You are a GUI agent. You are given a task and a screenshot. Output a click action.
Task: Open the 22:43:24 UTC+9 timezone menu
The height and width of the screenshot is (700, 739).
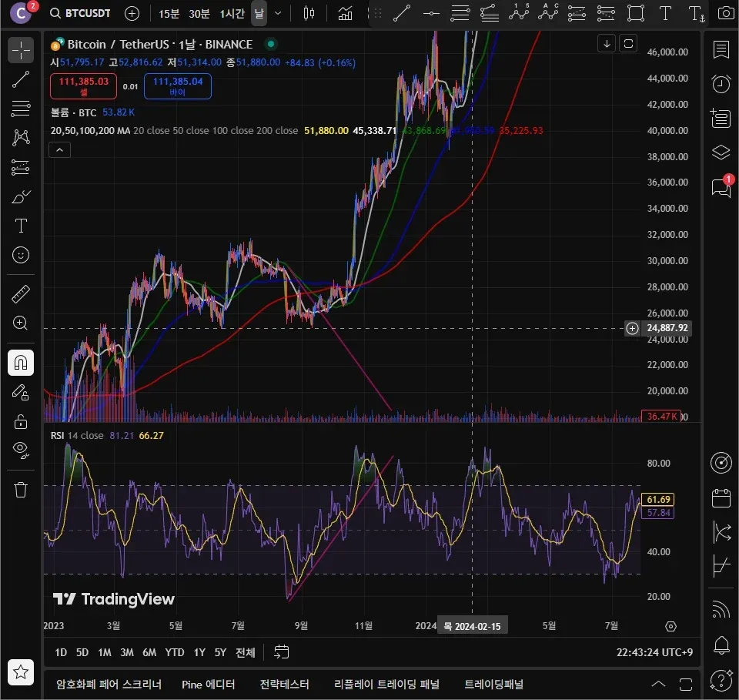point(654,652)
